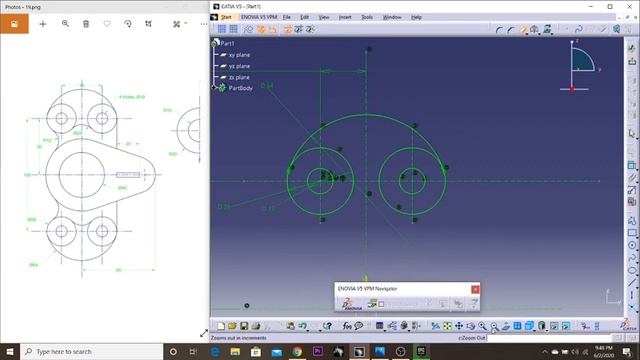Toggle the Dimensional Constraints icon
640x360 pixels.
pos(272,29)
